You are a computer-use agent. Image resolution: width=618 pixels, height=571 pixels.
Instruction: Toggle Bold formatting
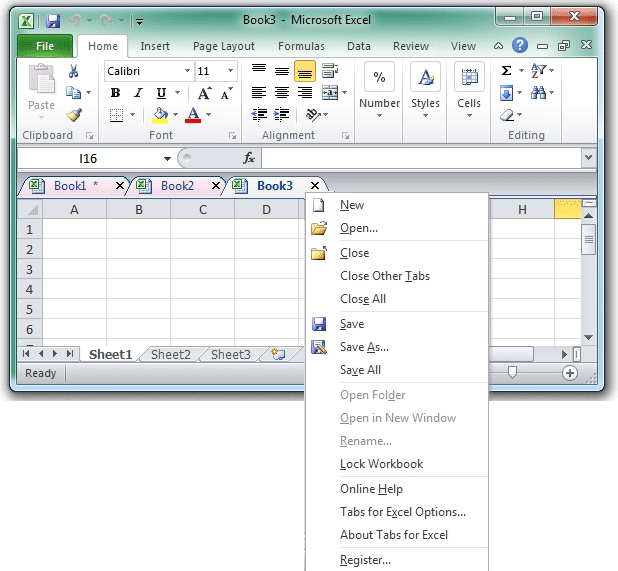pyautogui.click(x=115, y=93)
